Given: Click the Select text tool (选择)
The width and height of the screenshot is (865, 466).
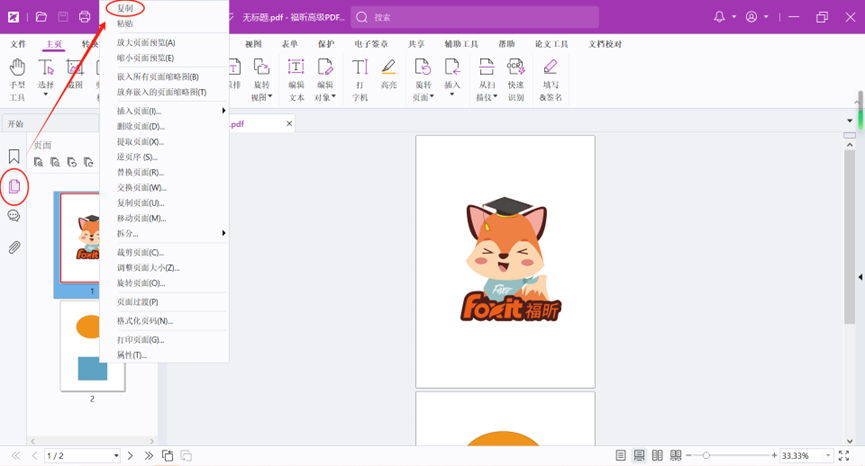Looking at the screenshot, I should tap(46, 73).
